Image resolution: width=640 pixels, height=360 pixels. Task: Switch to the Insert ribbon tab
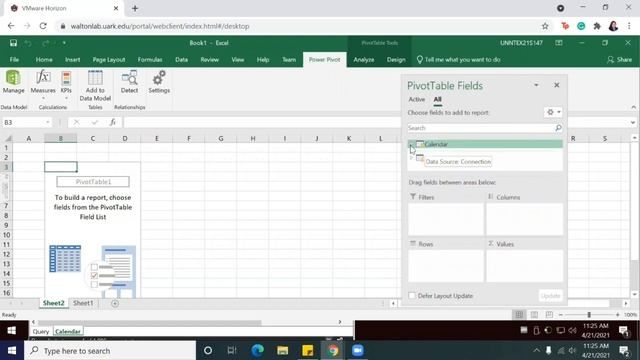click(72, 60)
